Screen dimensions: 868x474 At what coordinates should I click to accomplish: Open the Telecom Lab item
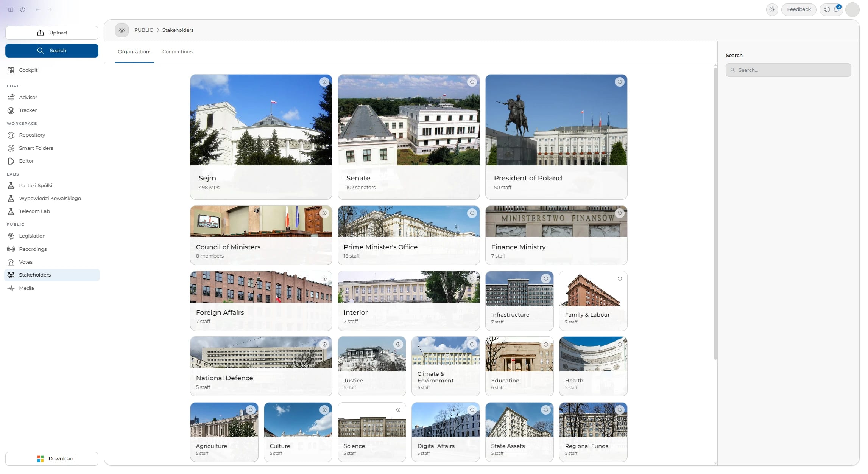coord(52,211)
